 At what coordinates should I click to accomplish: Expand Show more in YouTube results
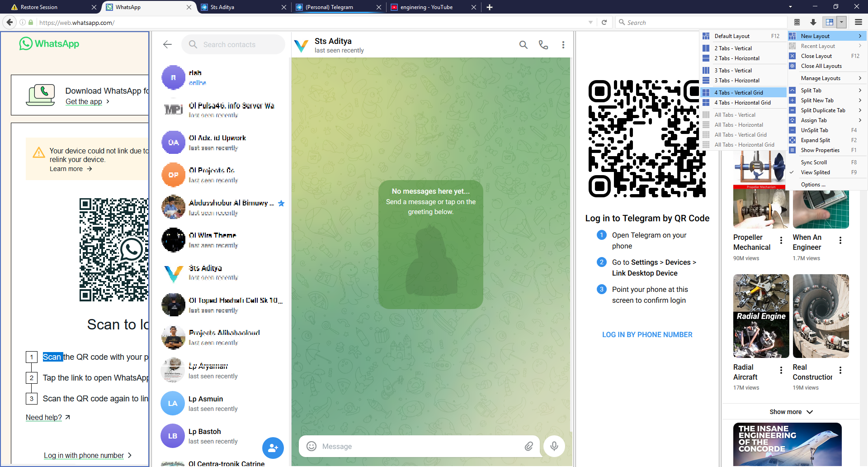[x=791, y=412]
